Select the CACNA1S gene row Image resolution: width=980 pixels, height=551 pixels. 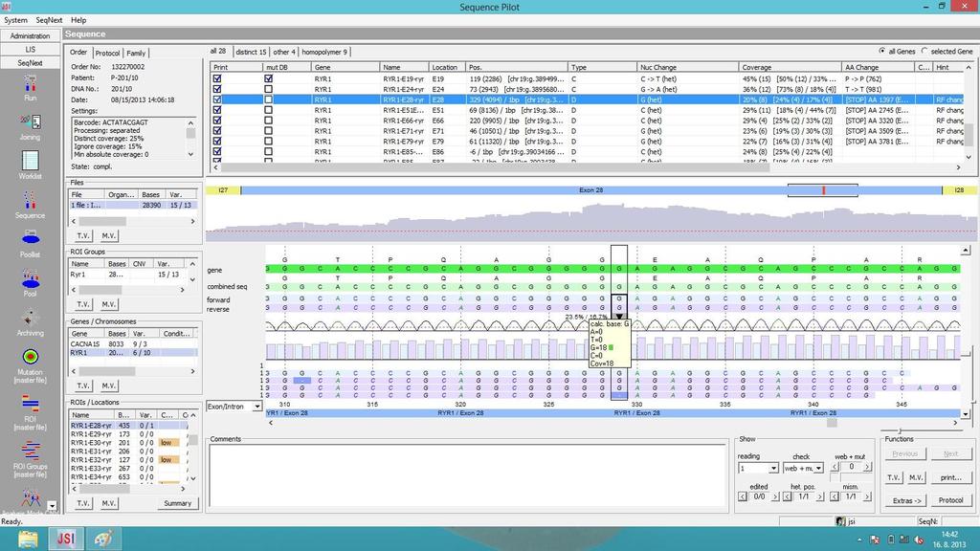coord(133,344)
